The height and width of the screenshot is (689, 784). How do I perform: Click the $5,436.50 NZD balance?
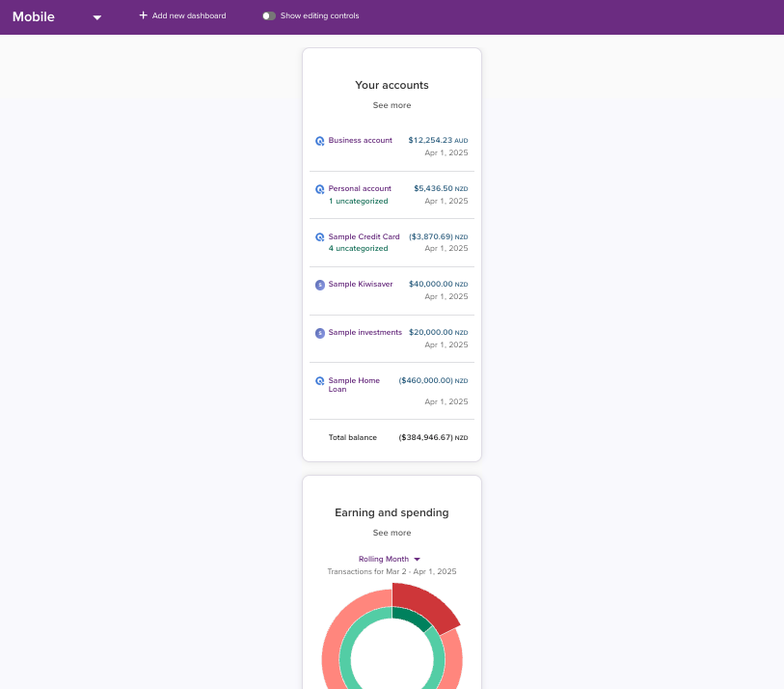[x=441, y=188]
